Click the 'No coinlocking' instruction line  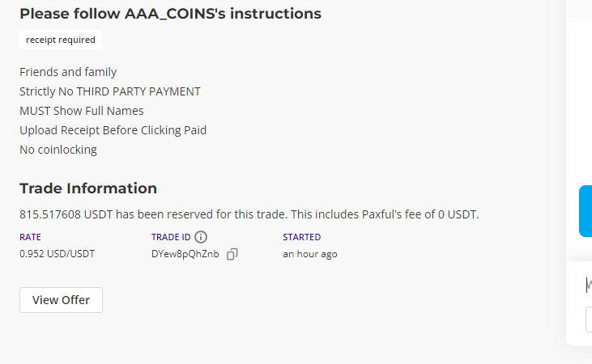coord(58,150)
